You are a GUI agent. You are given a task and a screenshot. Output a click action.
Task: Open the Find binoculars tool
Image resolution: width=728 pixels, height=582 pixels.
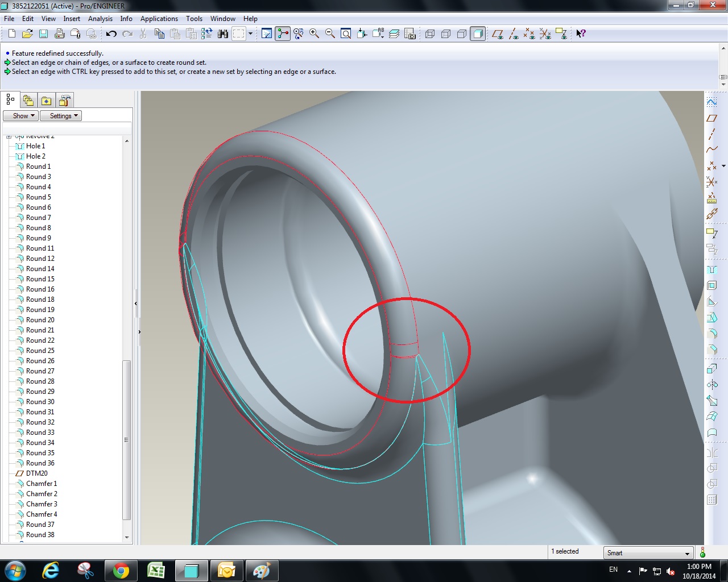[223, 34]
